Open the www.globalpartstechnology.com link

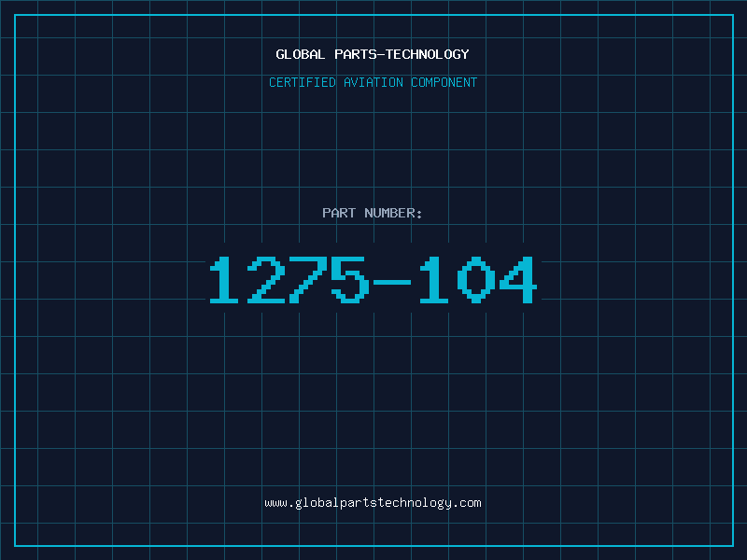point(373,503)
